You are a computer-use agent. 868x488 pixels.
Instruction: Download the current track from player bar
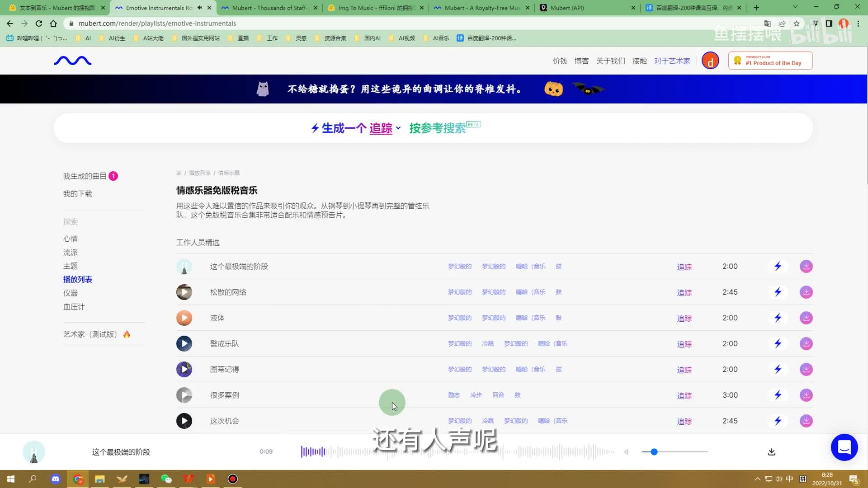coord(772,452)
